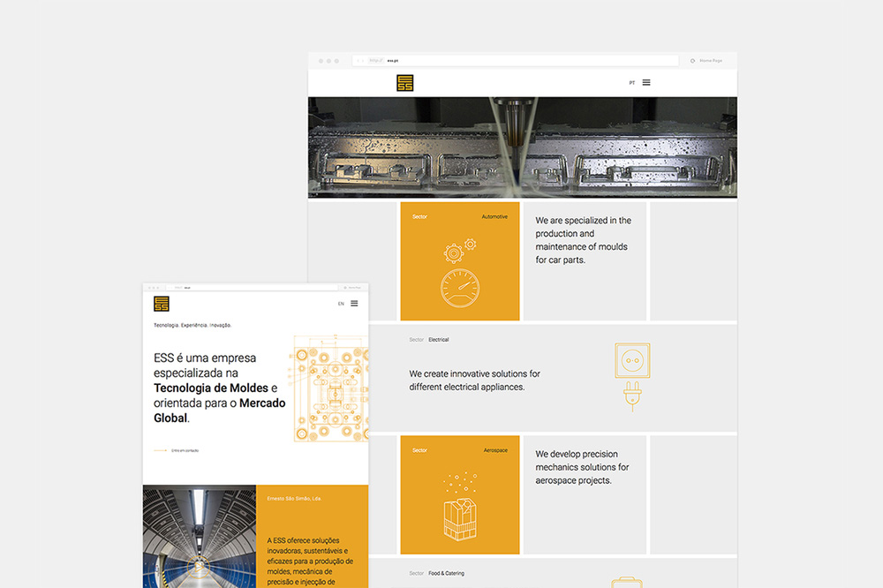Open the Automotive sector description text
Viewport: 883px width, 588px height.
click(x=583, y=240)
